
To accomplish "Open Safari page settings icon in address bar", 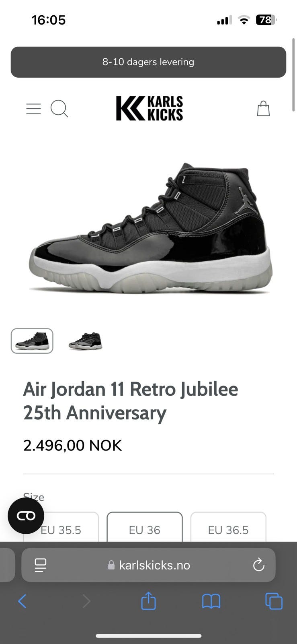I will point(40,565).
